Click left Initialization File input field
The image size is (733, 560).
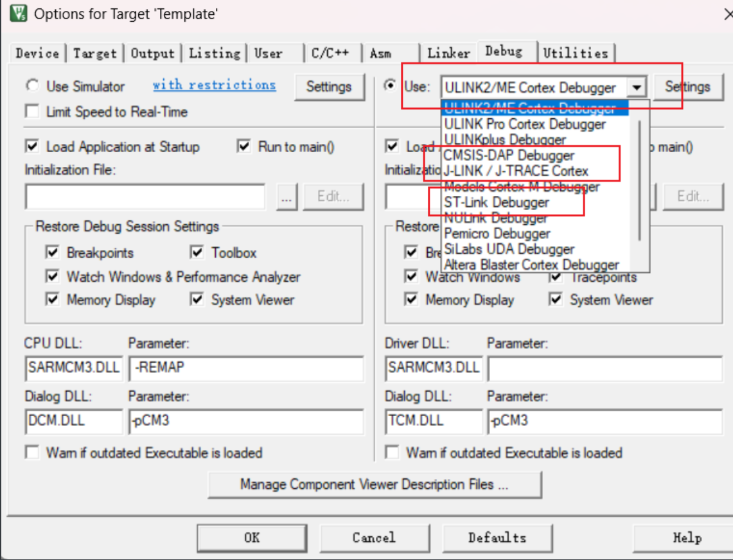coord(145,197)
